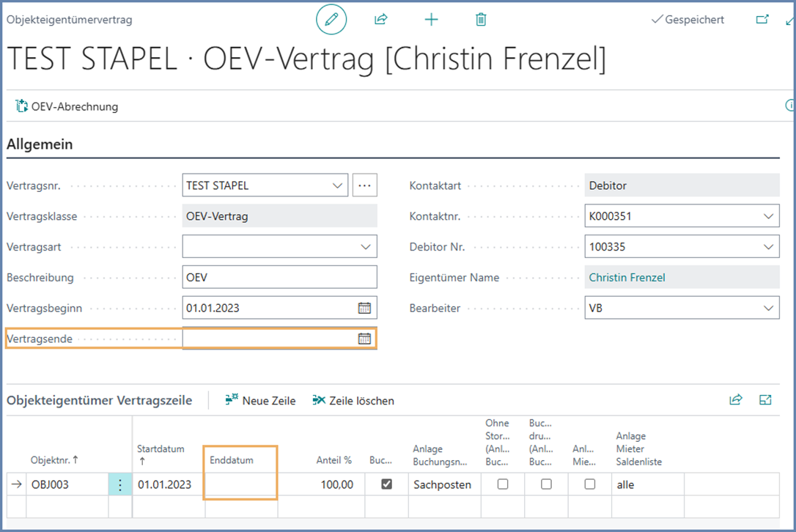796x532 pixels.
Task: Click the share icon in header
Action: pyautogui.click(x=380, y=20)
